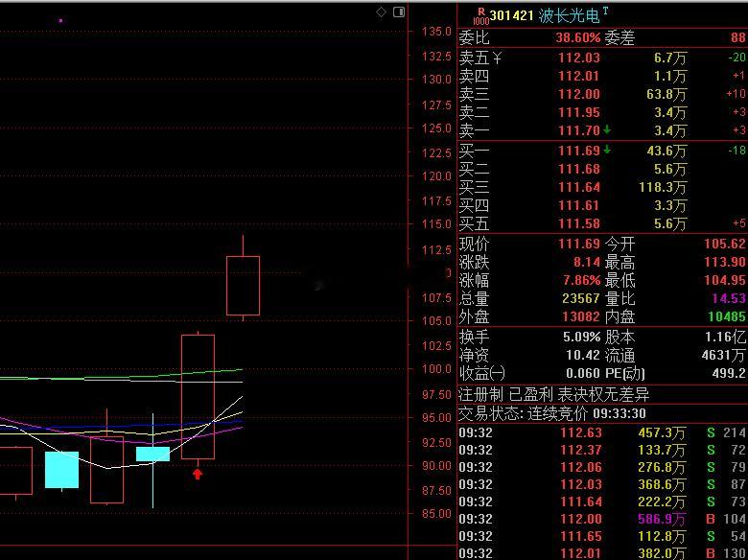Click the R 1000 margin-trading badge
The height and width of the screenshot is (560, 748).
click(x=480, y=16)
